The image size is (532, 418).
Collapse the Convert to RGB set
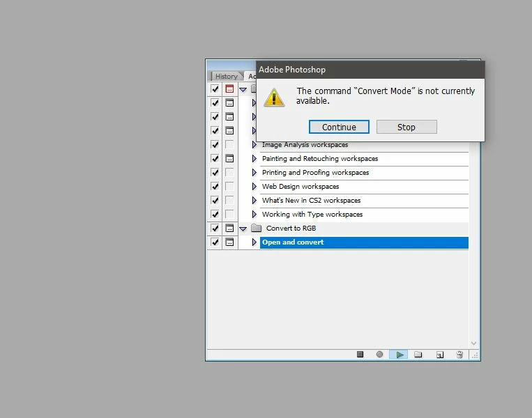tap(243, 229)
